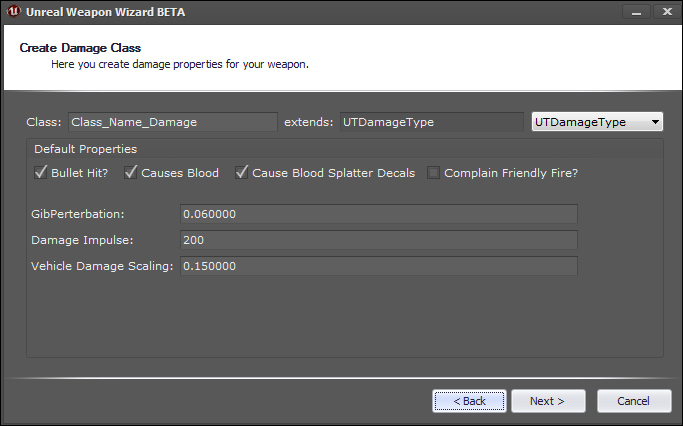Enable Complain Friendly Fire? checkbox

(x=433, y=173)
